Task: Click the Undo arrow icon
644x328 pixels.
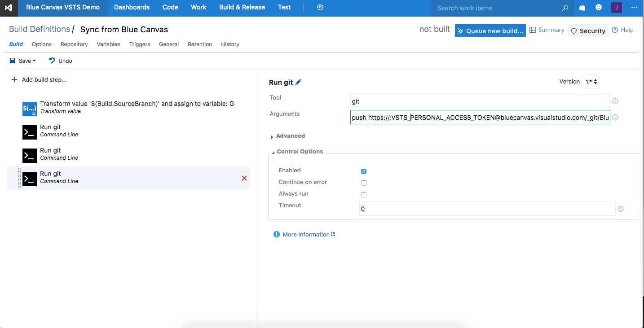Action: [52, 61]
